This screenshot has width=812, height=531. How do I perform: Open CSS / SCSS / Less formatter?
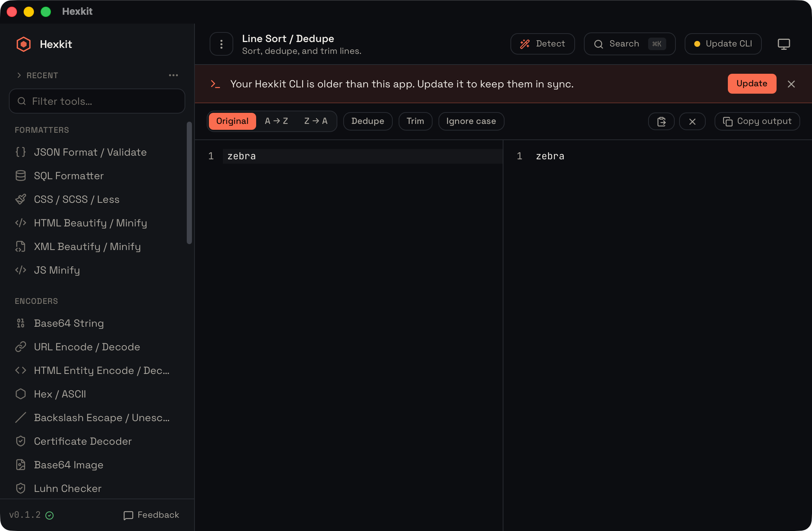pos(98,199)
